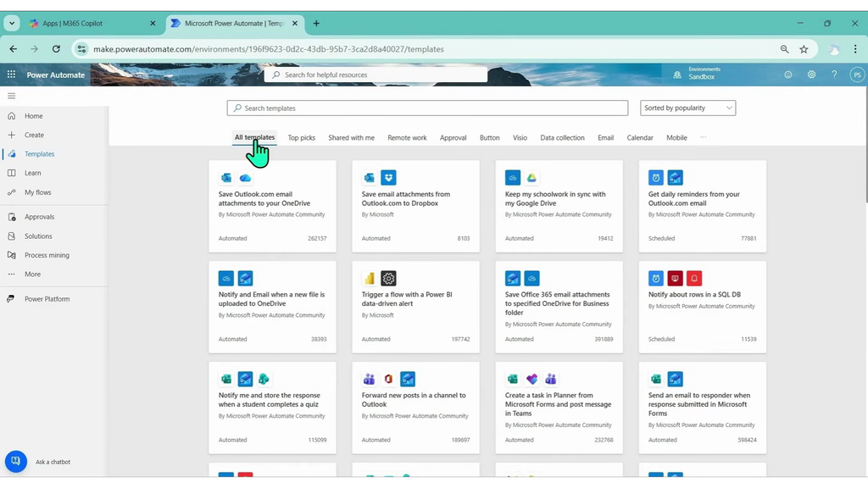Open Sorted by popularity dropdown
Image resolution: width=868 pixels, height=488 pixels.
688,108
